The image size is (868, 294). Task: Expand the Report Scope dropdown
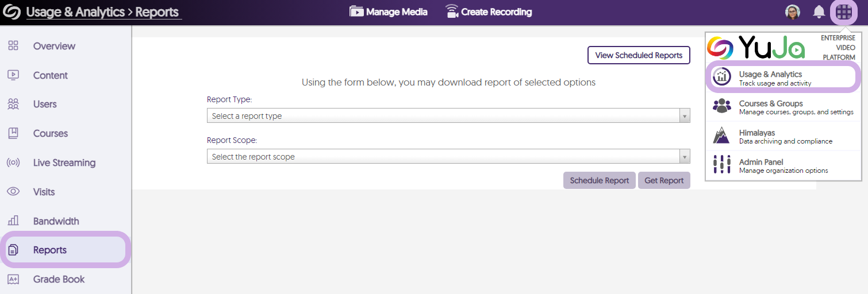click(448, 157)
